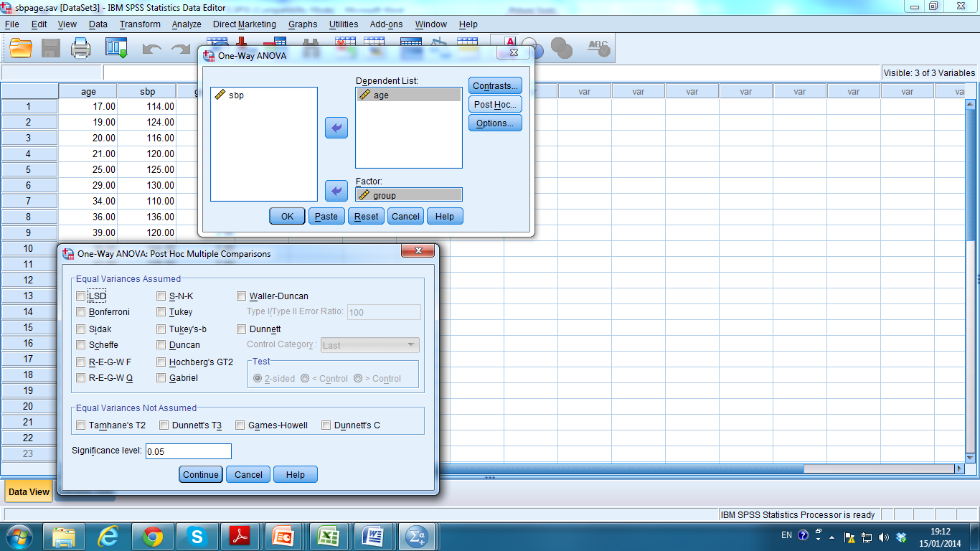Click the volume speaker tray icon
Screen dimensions: 980x551
pos(884,537)
